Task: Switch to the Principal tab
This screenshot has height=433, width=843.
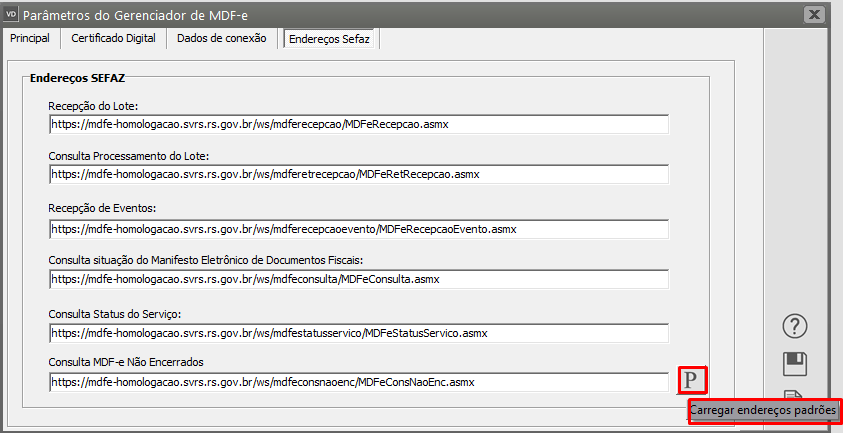Action: [30, 38]
